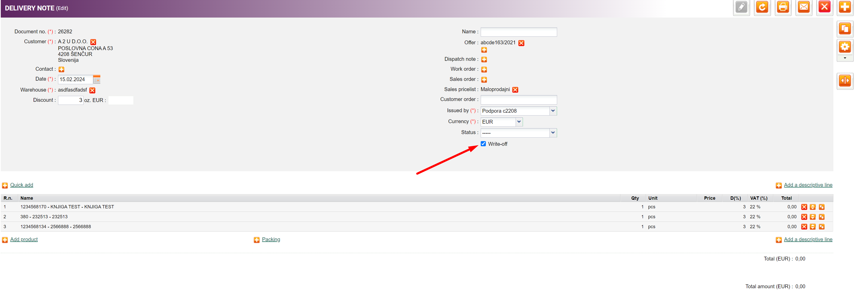Click the copy document icon
Image resolution: width=868 pixels, height=290 pixels.
[845, 29]
